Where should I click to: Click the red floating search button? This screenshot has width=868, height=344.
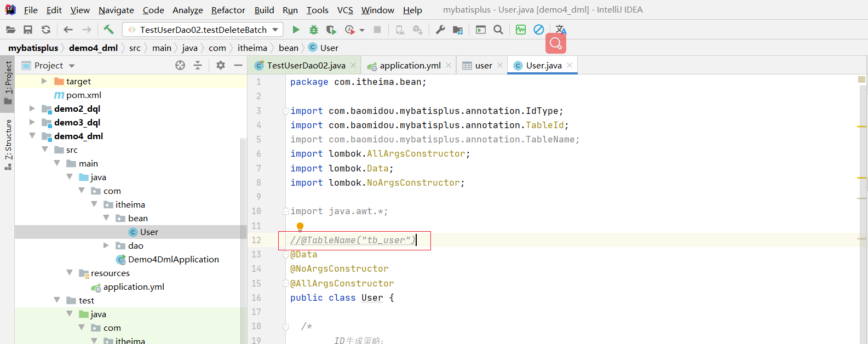pyautogui.click(x=556, y=43)
